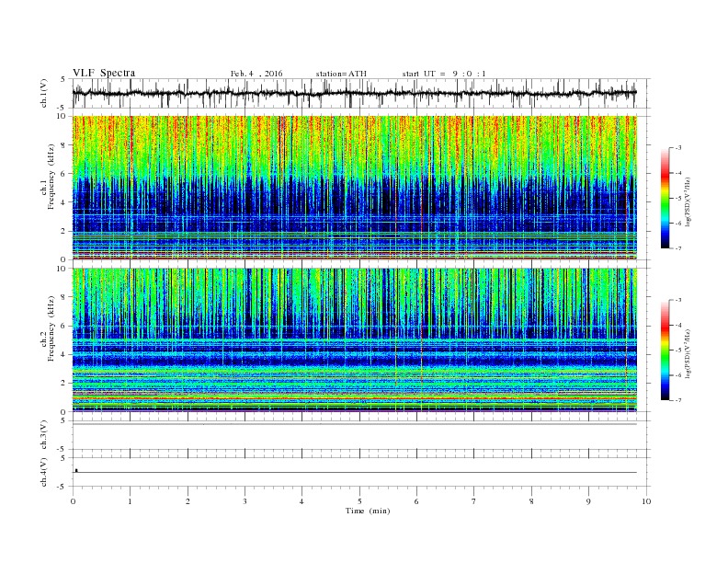The image size is (728, 563).
Task: Click the time axis tick label "7"
Action: (x=474, y=501)
